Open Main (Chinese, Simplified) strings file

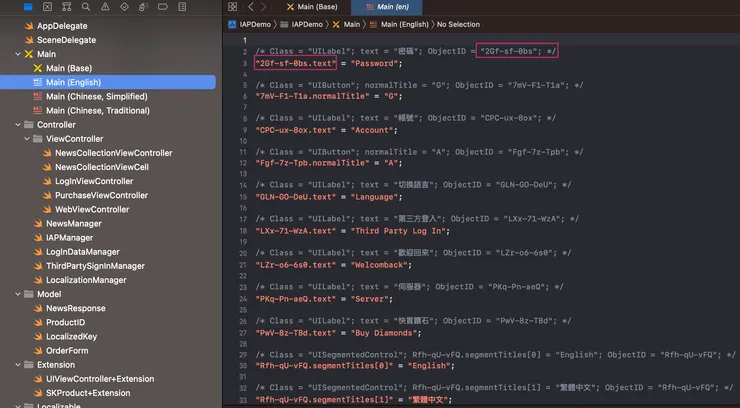98,97
